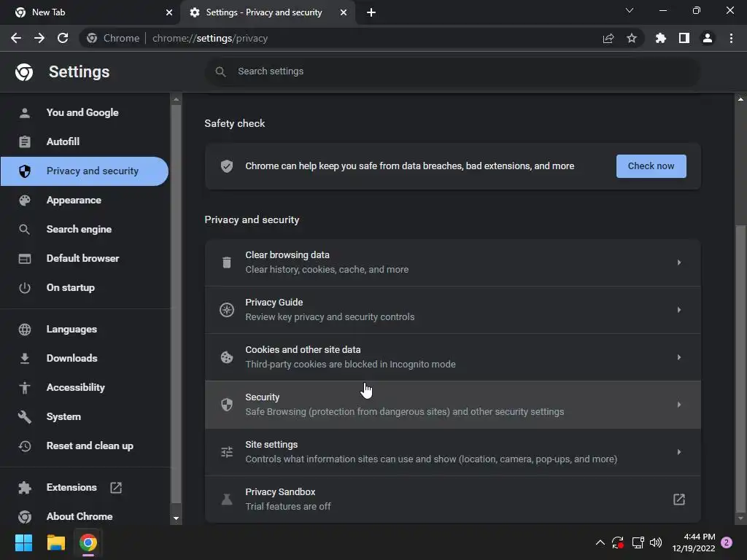Click the back navigation arrow

point(16,38)
